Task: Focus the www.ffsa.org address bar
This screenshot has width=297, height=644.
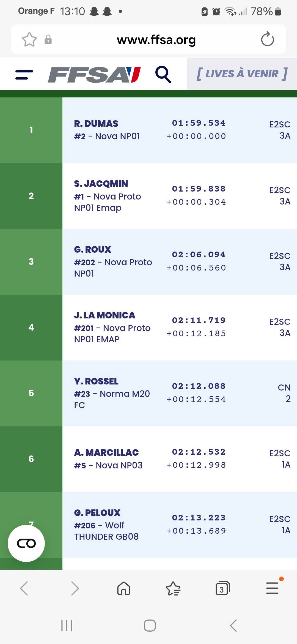Action: 156,40
